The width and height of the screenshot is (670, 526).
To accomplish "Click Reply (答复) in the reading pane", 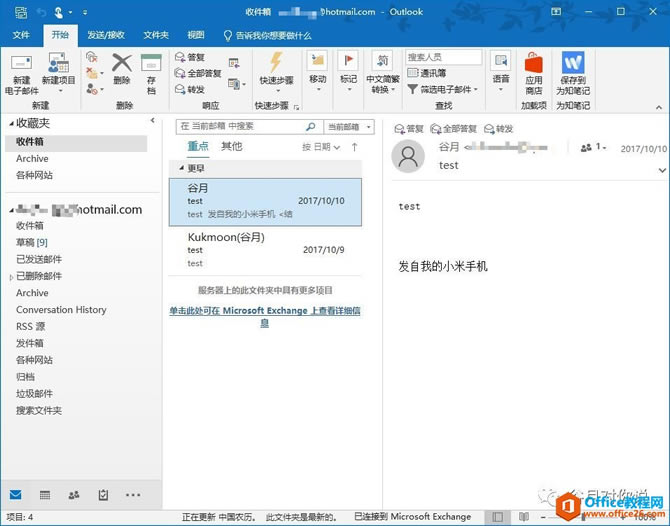I will 409,128.
